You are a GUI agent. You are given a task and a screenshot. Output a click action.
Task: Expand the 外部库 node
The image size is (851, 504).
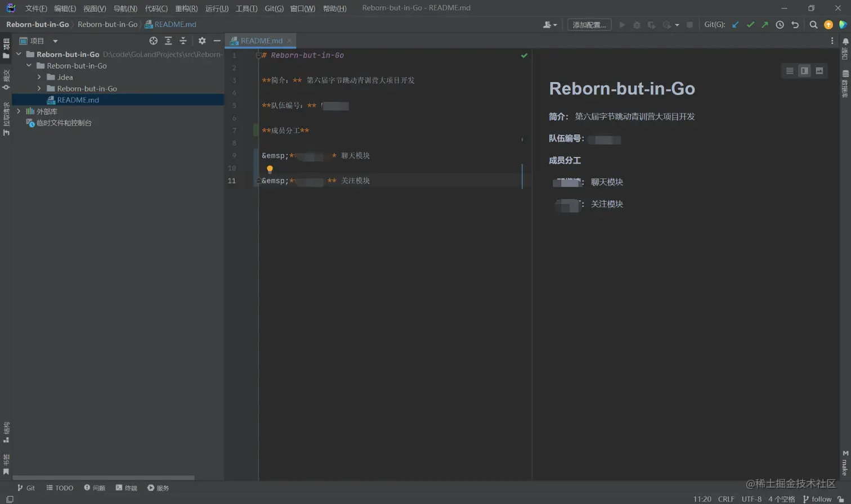coord(19,111)
